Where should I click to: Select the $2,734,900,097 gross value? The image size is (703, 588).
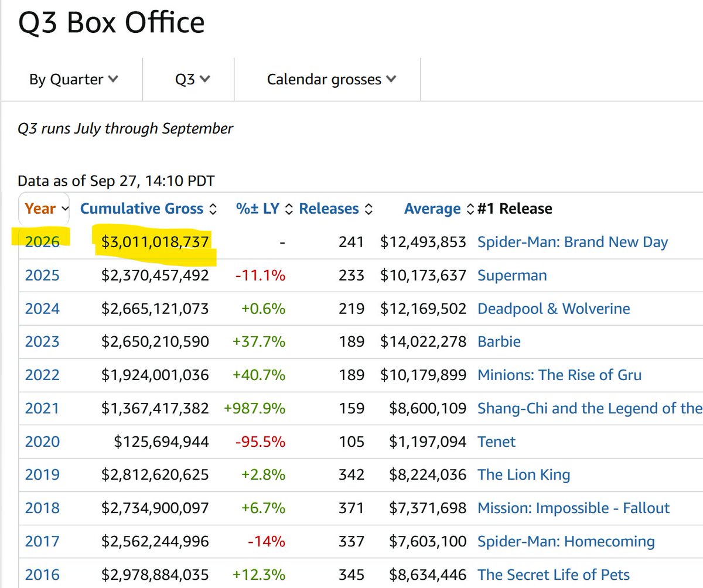(155, 508)
